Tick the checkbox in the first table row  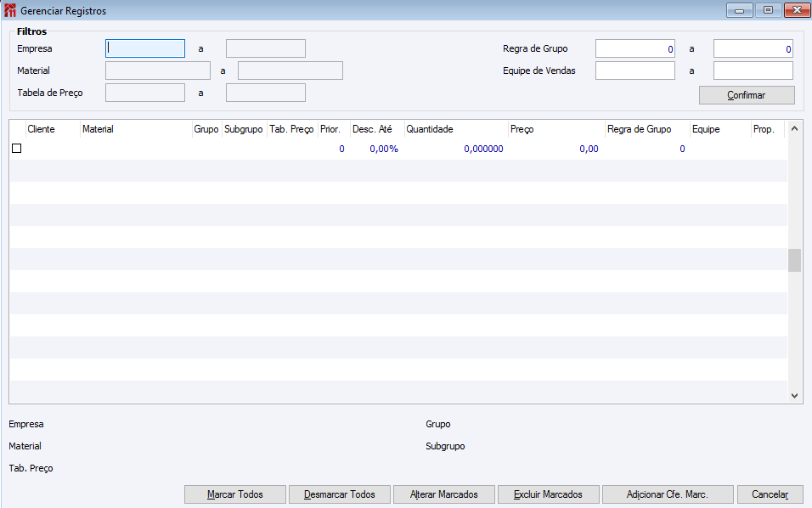(x=17, y=149)
